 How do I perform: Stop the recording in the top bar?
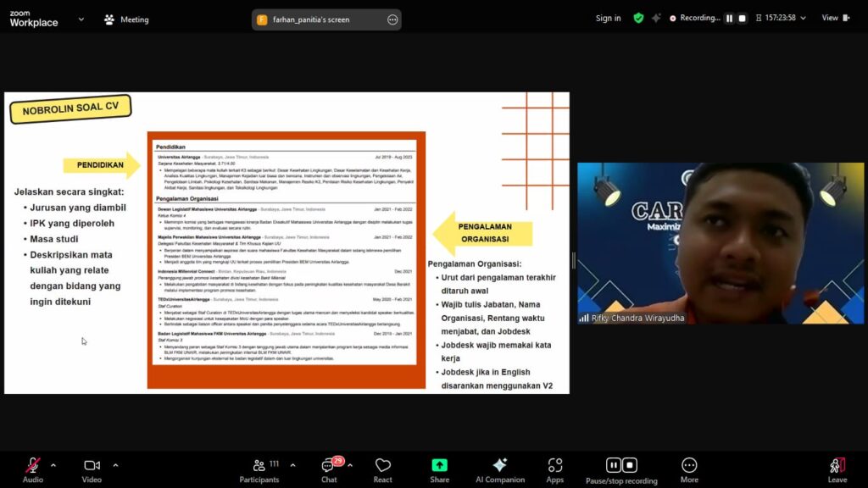tap(743, 18)
